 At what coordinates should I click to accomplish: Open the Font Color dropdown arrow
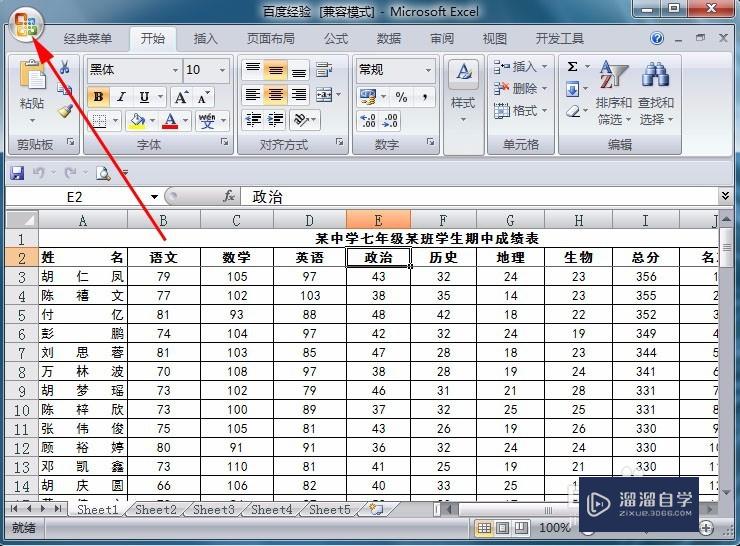click(185, 121)
